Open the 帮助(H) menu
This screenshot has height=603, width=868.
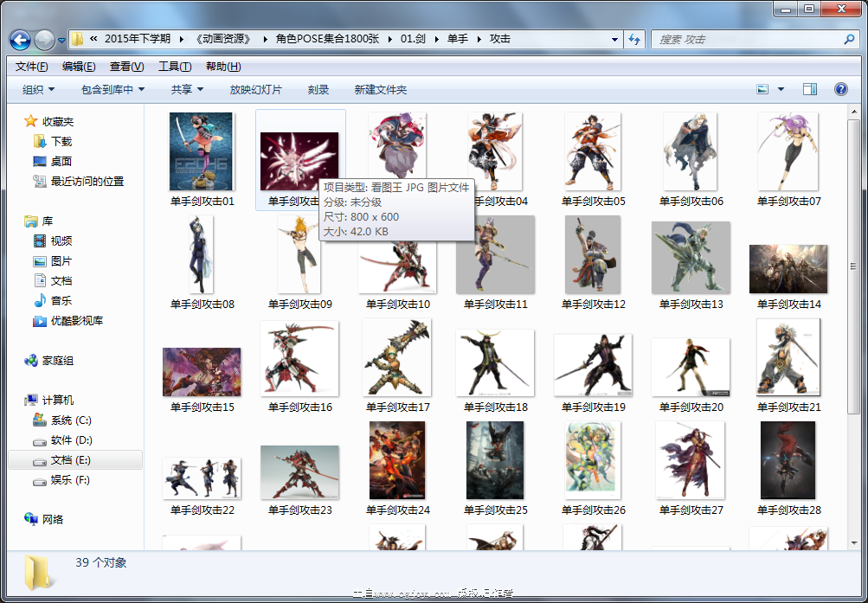coord(223,67)
